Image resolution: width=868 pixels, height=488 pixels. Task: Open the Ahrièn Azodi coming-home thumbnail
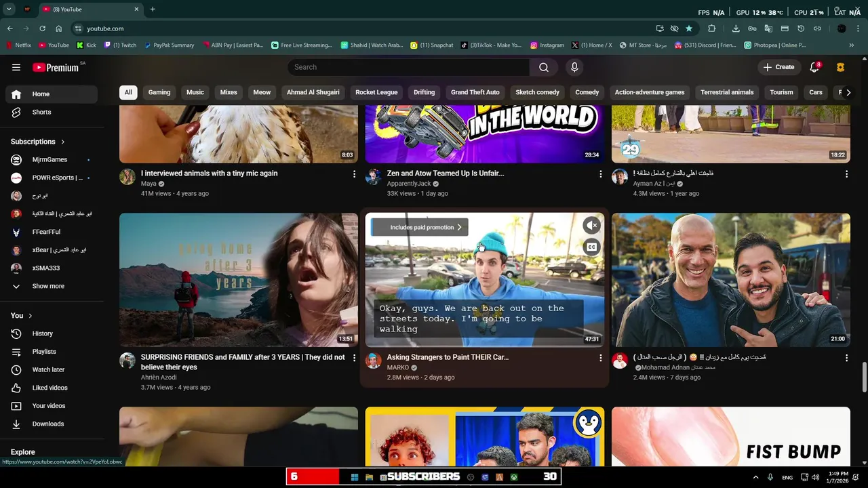[239, 280]
